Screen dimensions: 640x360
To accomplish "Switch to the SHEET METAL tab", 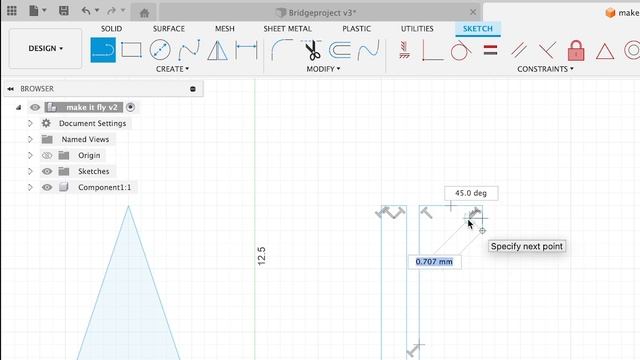I will pyautogui.click(x=287, y=29).
